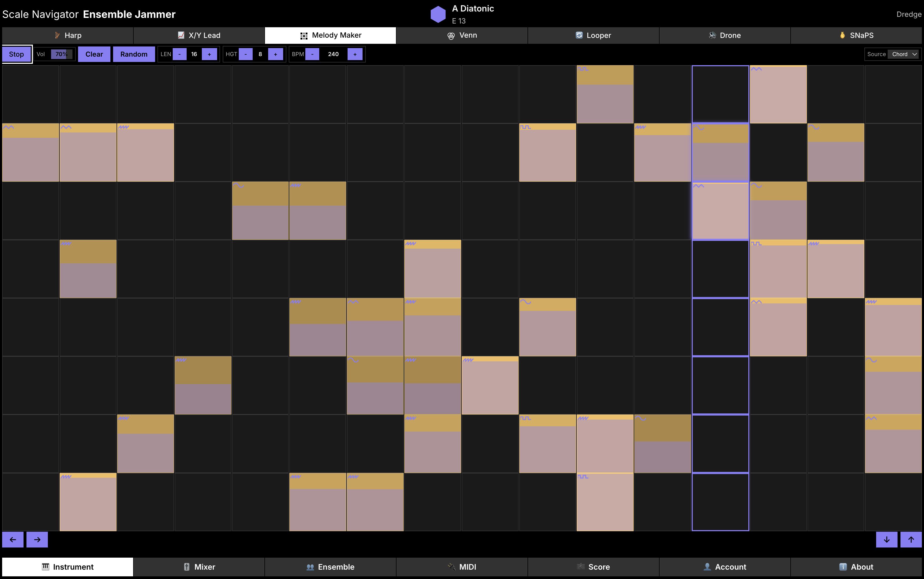The height and width of the screenshot is (579, 924).
Task: Toggle the top-left empty grid cell
Action: (31, 94)
